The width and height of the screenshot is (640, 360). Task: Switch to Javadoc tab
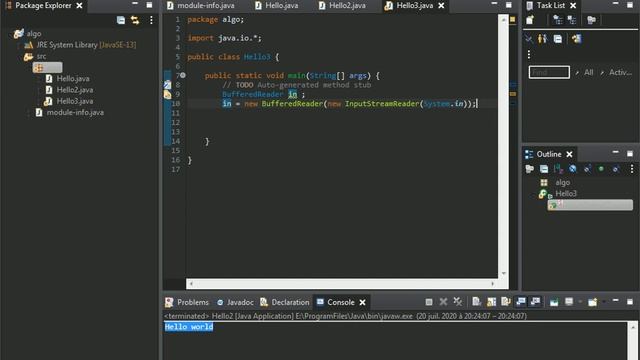235,302
